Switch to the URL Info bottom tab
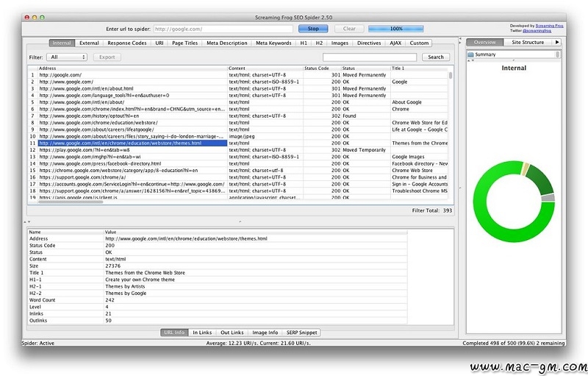 (174, 333)
